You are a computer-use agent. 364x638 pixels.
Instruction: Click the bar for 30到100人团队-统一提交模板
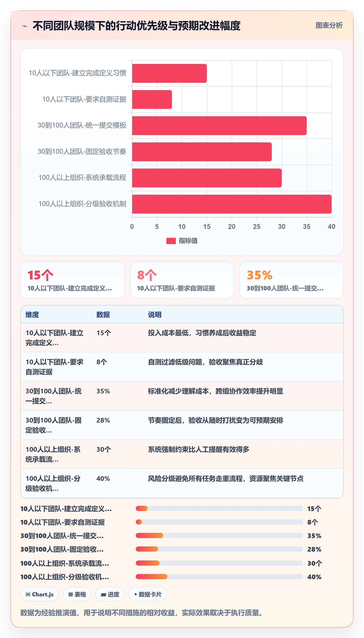(219, 126)
